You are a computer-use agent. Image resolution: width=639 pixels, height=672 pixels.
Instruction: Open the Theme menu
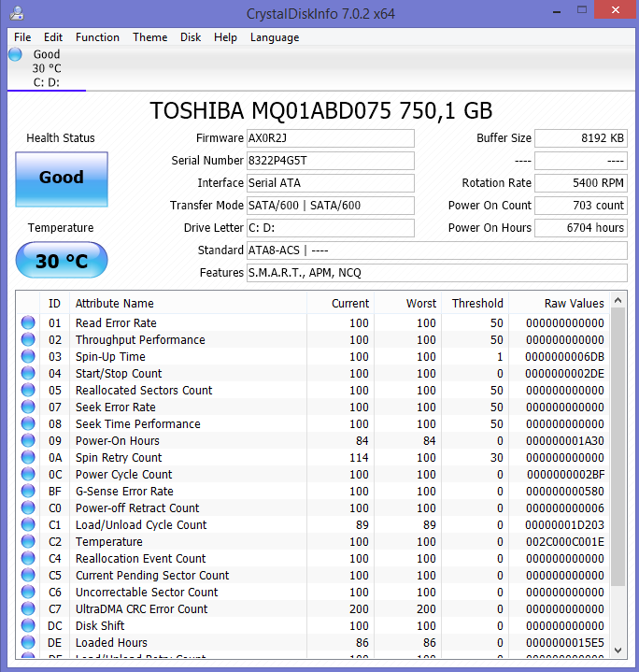pos(149,37)
